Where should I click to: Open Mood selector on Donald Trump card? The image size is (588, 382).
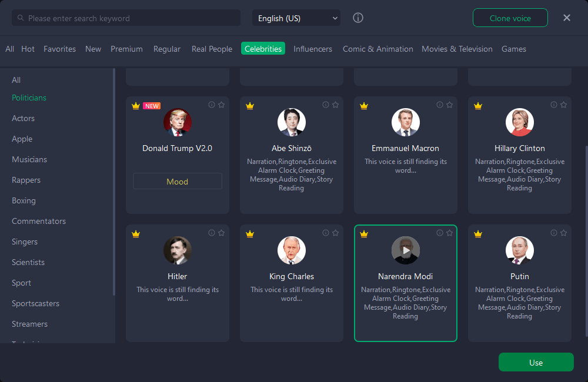tap(178, 182)
